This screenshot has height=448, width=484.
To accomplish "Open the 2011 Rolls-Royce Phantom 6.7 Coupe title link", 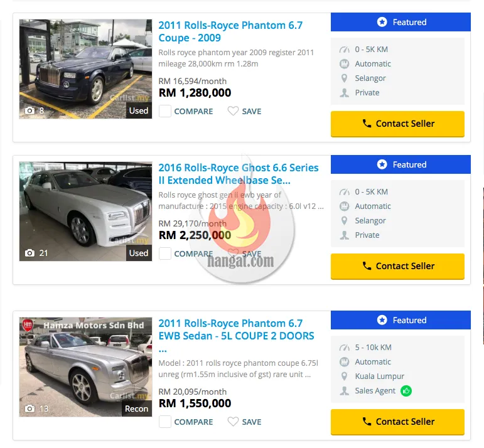I will (230, 31).
